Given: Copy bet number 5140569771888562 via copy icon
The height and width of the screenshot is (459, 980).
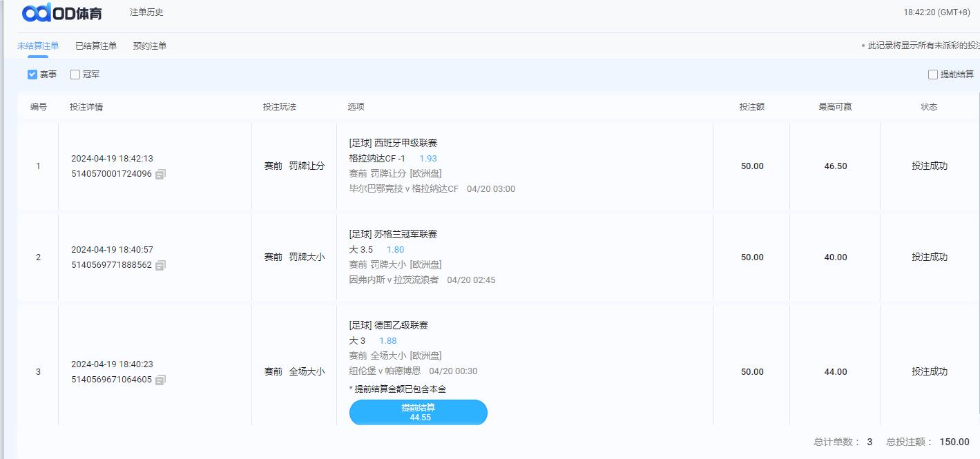Looking at the screenshot, I should pyautogui.click(x=160, y=266).
